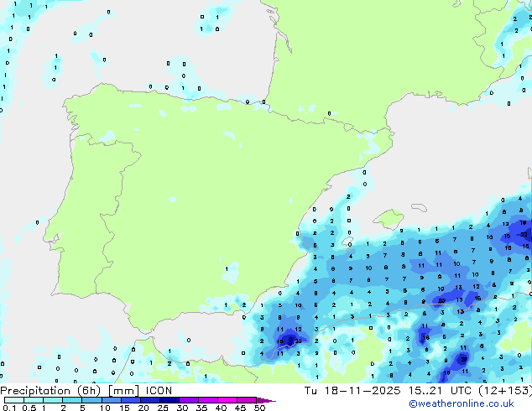532x411 pixels.
Task: Click the legend label "45"
Action: point(240,408)
